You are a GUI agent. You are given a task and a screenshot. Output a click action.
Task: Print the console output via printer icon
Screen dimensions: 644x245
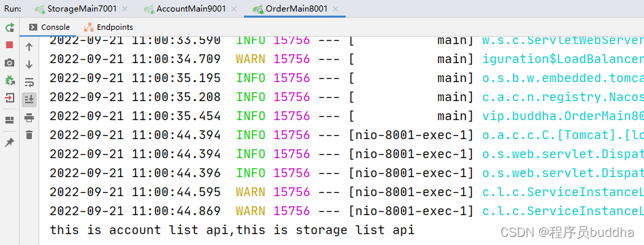pyautogui.click(x=29, y=118)
